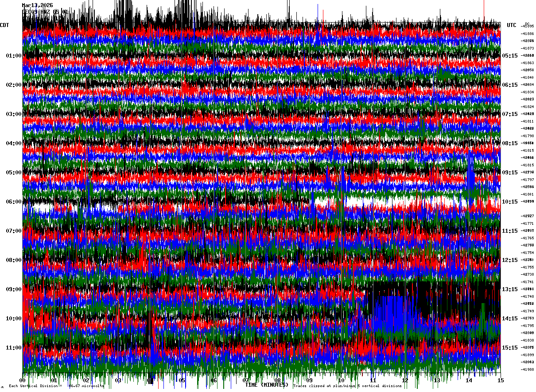Click the 07:15 UTC row label
Viewport: 536px width, 392px height.
coord(510,114)
